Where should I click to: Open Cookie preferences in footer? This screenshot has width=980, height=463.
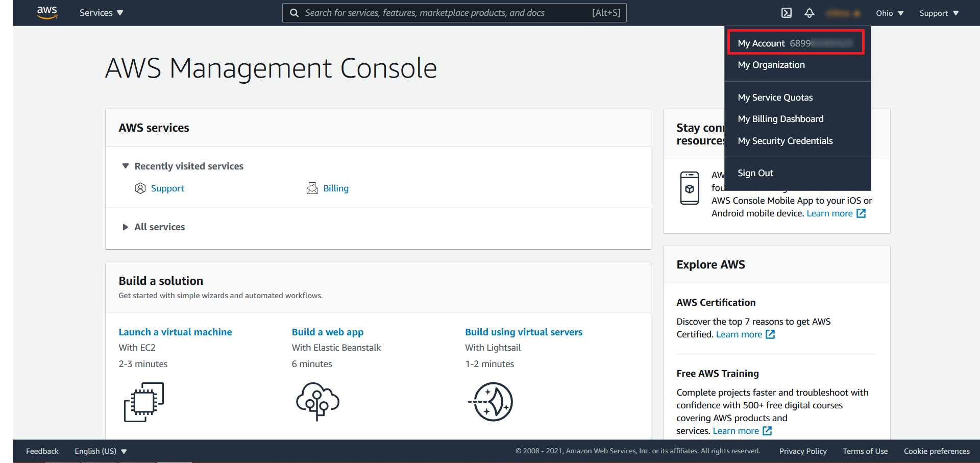pyautogui.click(x=937, y=451)
